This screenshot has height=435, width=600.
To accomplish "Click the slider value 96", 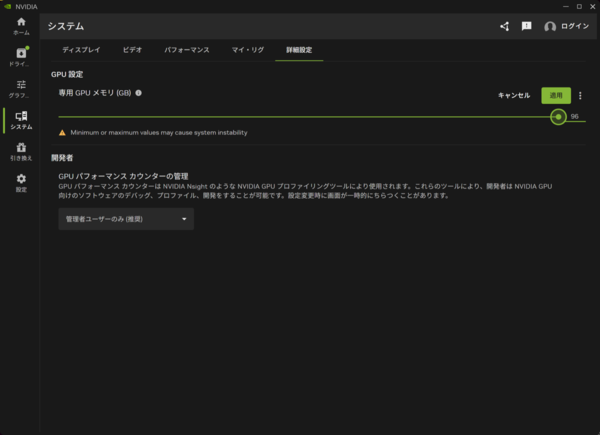I will 574,116.
